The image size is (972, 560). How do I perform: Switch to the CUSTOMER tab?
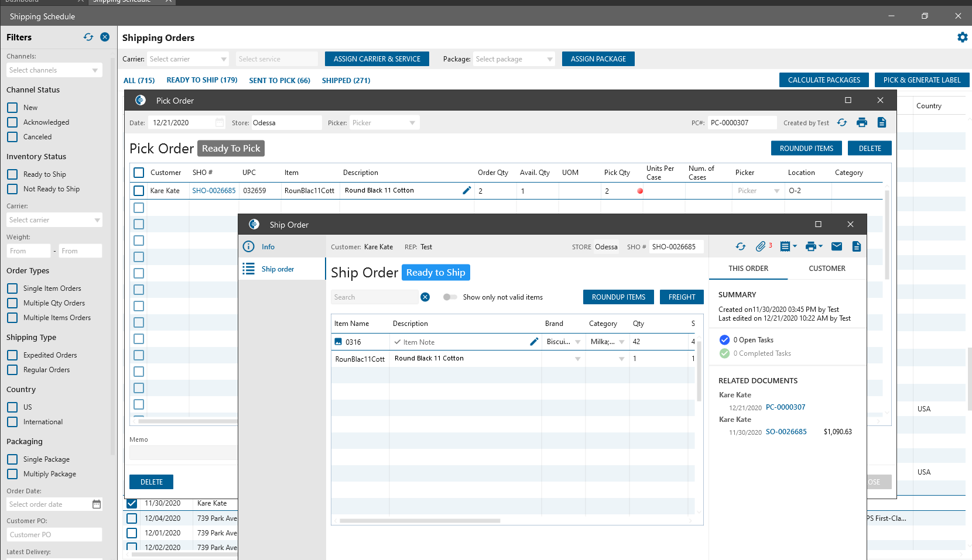826,269
